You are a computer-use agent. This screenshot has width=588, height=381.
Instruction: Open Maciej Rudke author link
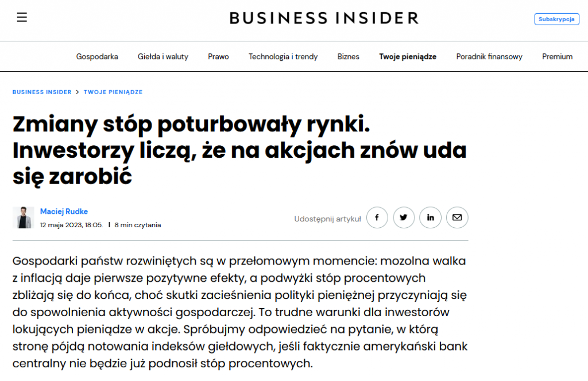pyautogui.click(x=64, y=211)
